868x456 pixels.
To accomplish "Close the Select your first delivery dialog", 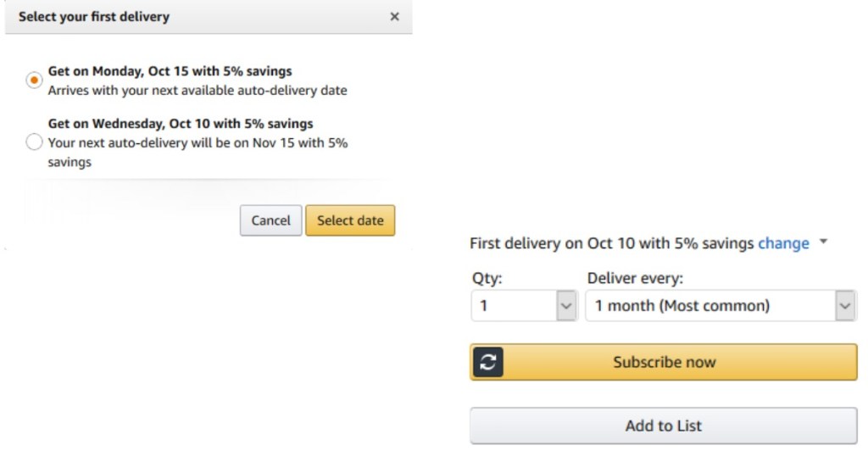I will point(394,17).
